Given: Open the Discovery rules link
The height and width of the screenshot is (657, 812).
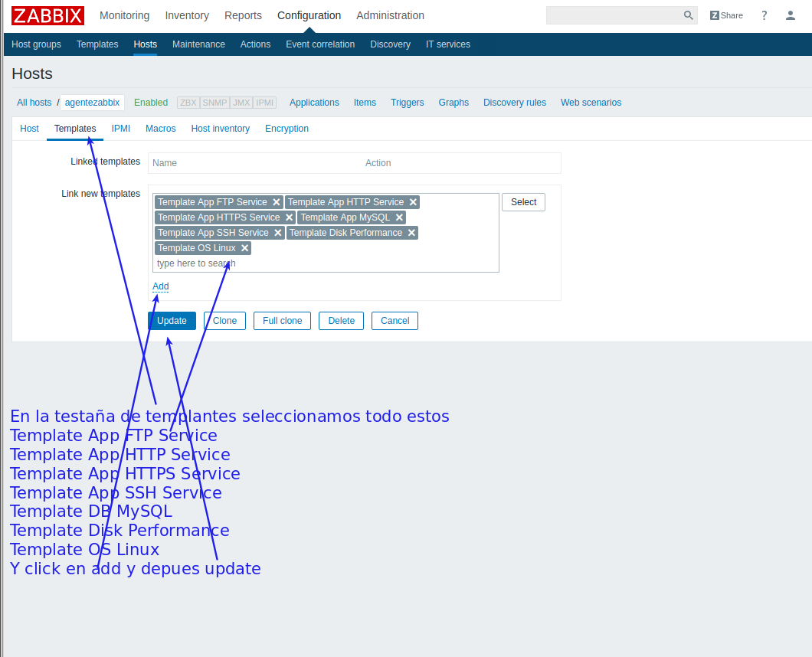Looking at the screenshot, I should click(x=515, y=103).
